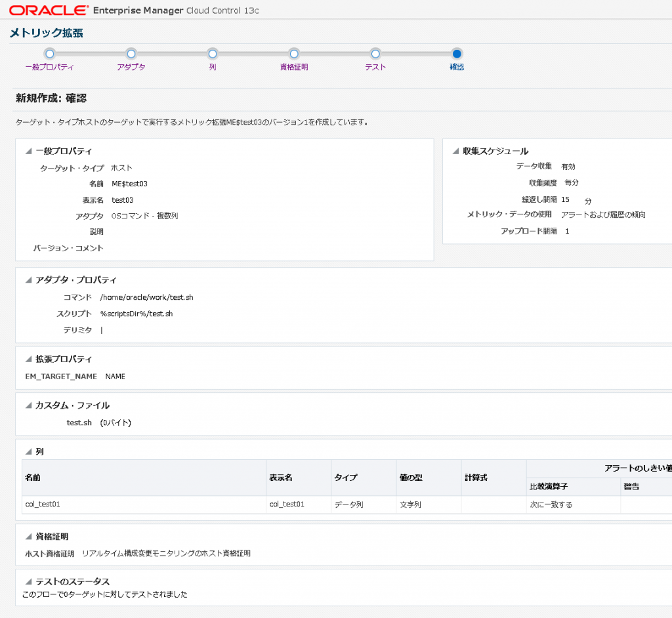Click the メトリック拡張 page title
This screenshot has width=672, height=618.
point(47,33)
